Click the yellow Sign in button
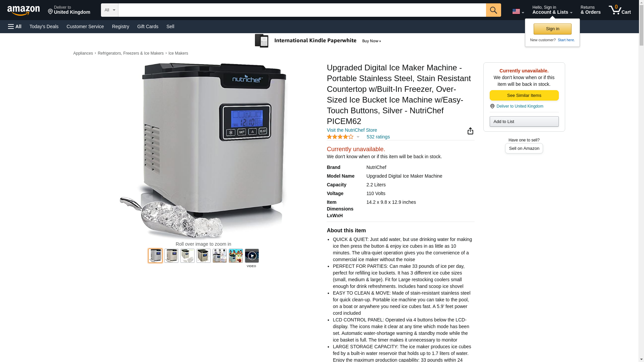 tap(552, 29)
